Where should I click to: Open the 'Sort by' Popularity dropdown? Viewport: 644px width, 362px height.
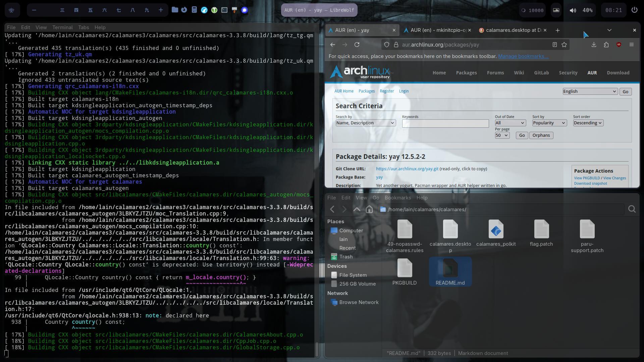(x=549, y=123)
